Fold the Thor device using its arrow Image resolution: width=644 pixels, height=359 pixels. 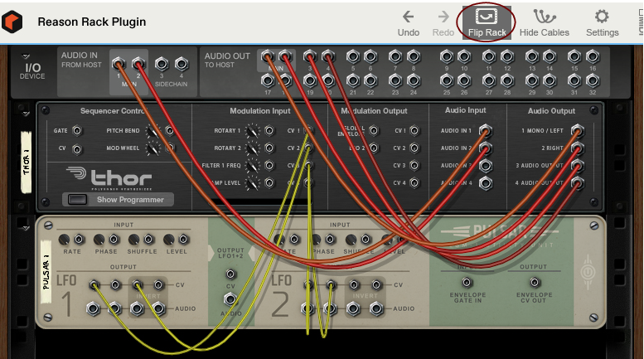(26, 114)
